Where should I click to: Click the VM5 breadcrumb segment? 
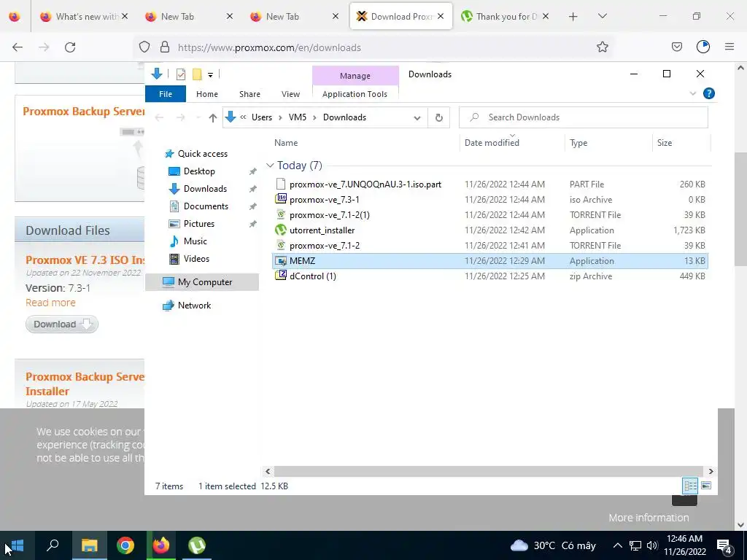[298, 117]
